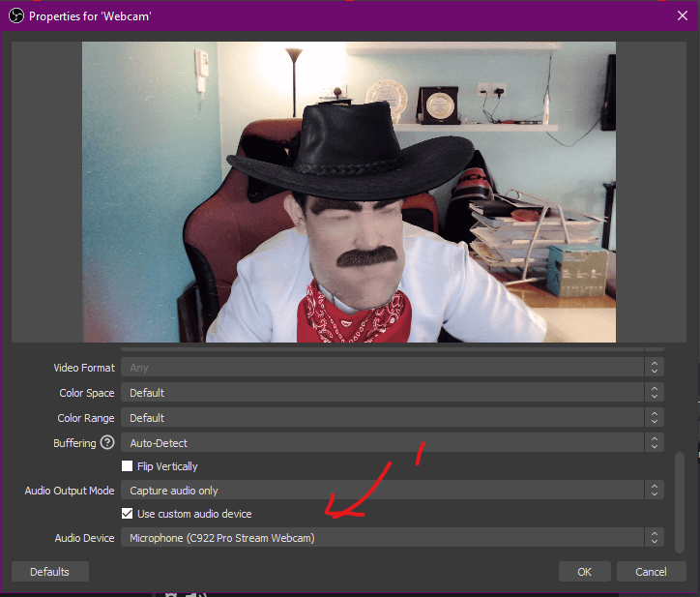Open the Video Format dropdown

coord(393,368)
